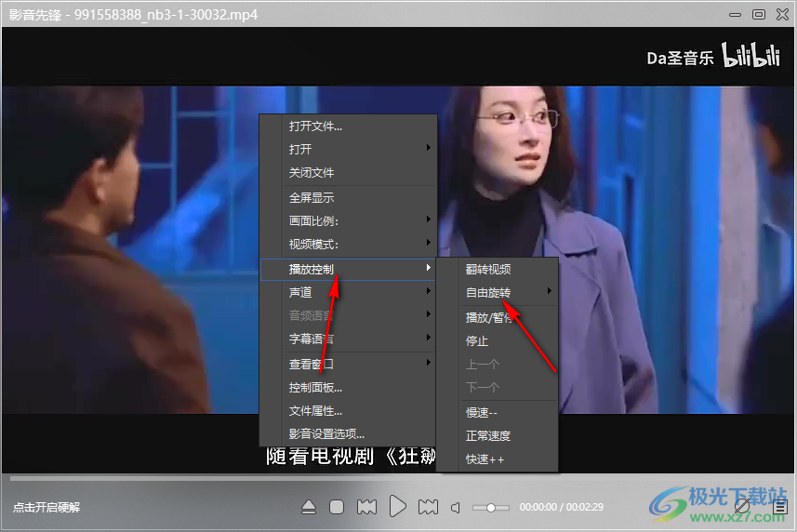Expand the 画面比例 submenu

click(x=360, y=220)
